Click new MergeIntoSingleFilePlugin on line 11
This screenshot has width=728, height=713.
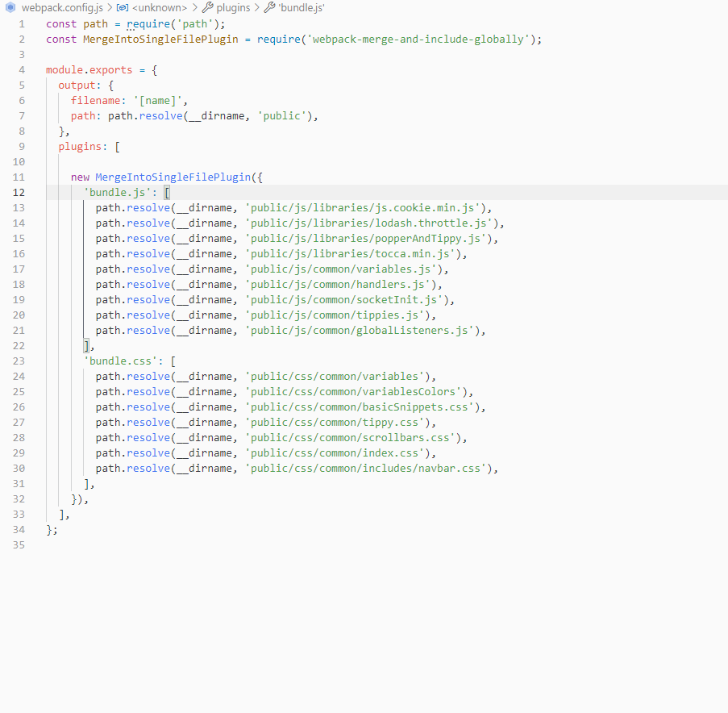pyautogui.click(x=160, y=177)
